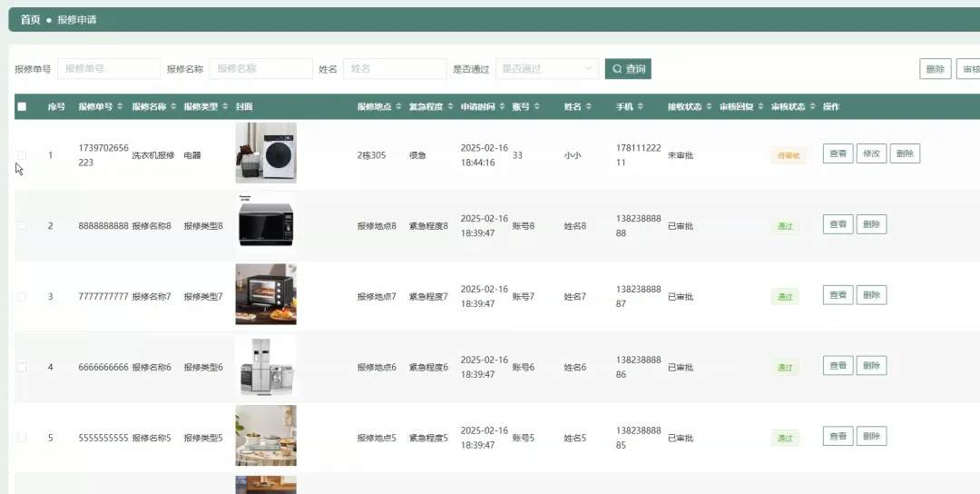Focus the 姓名 search input
980x494 pixels.
395,69
